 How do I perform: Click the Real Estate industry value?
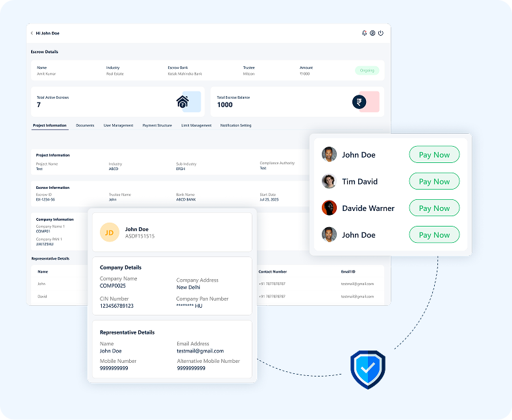pos(115,74)
